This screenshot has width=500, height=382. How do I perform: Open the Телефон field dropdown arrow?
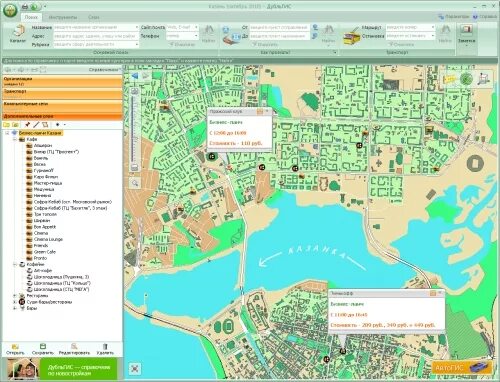coord(196,36)
